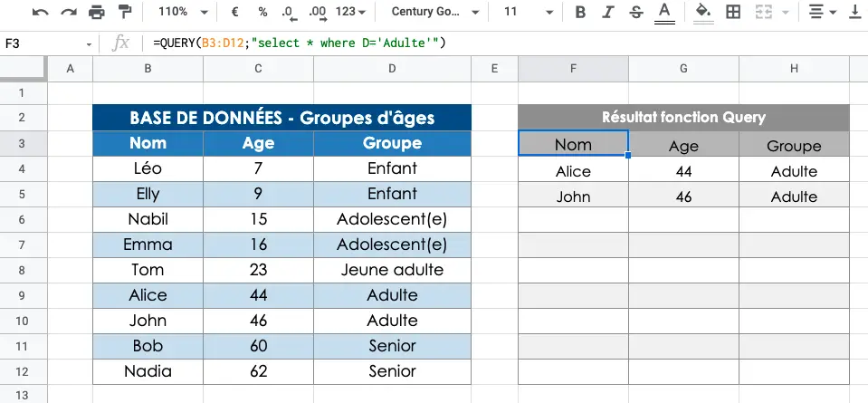Click the blue Groupe header in column D

pyautogui.click(x=392, y=143)
